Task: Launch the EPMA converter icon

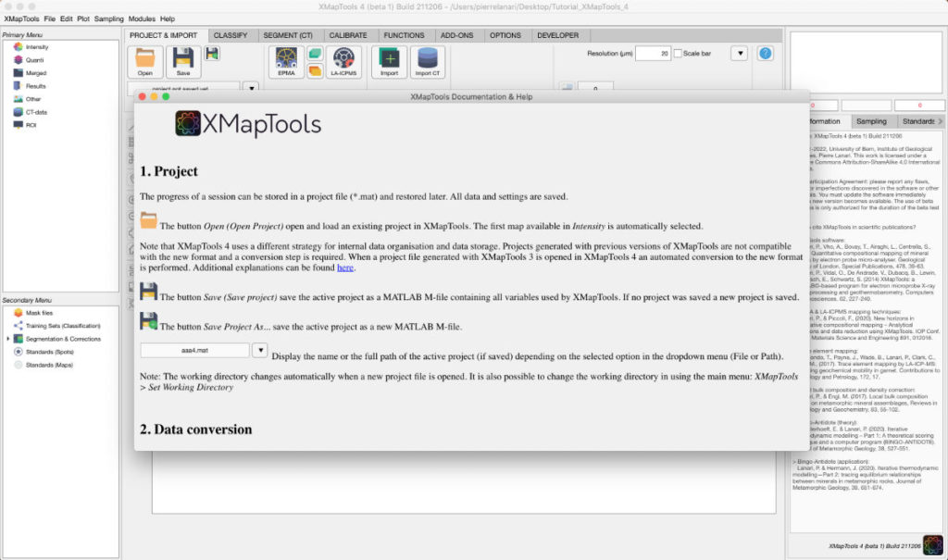Action: pos(287,61)
